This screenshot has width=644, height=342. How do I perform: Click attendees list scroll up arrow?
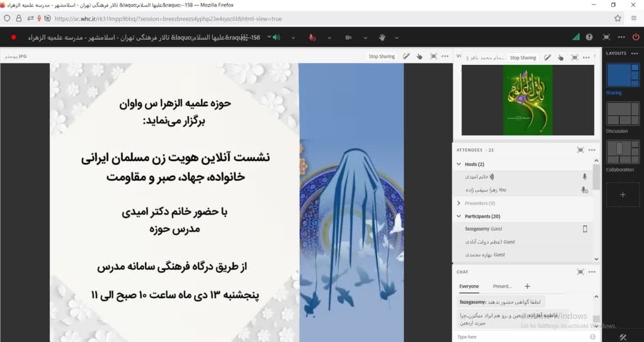(x=596, y=160)
